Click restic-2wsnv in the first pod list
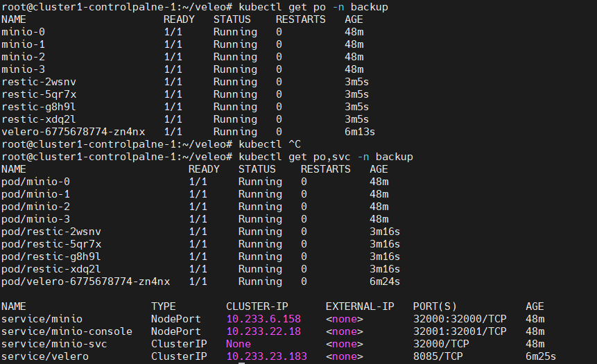Image resolution: width=597 pixels, height=364 pixels. tap(39, 82)
